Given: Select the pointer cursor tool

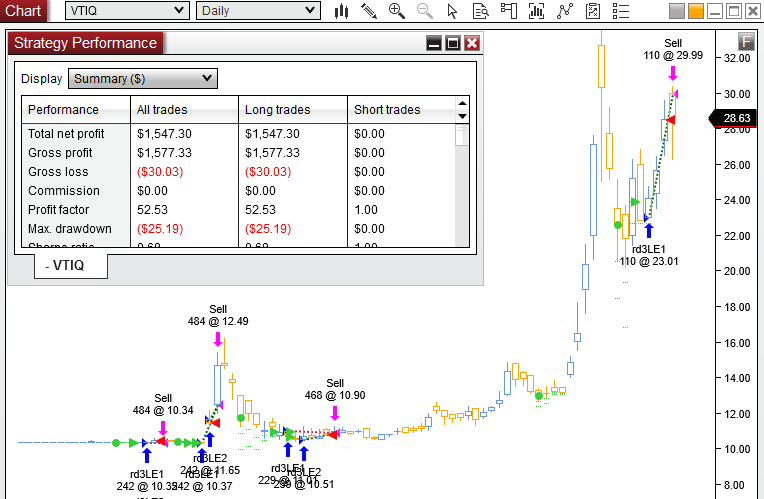Looking at the screenshot, I should pos(452,11).
